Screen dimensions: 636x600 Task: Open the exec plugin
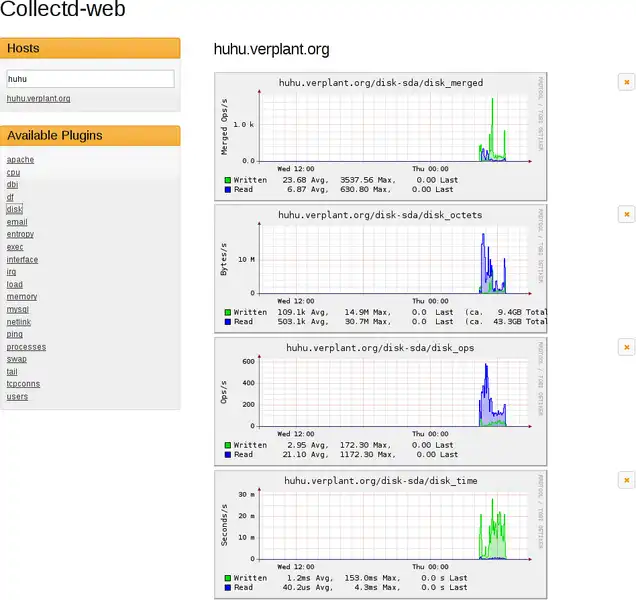pyautogui.click(x=15, y=247)
